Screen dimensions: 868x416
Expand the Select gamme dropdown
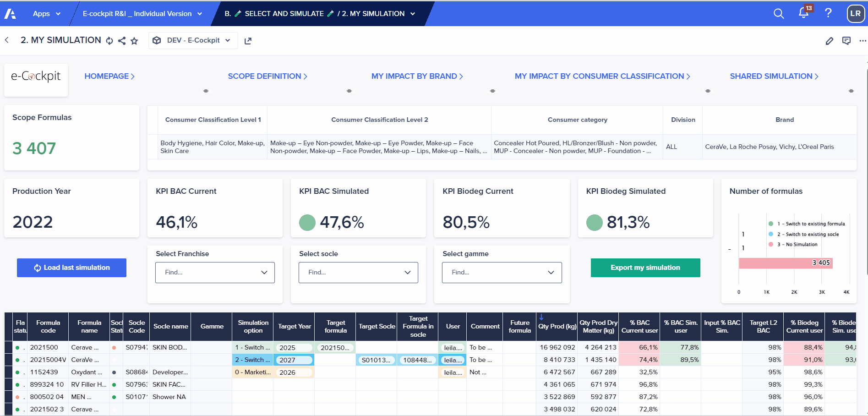[x=502, y=272]
